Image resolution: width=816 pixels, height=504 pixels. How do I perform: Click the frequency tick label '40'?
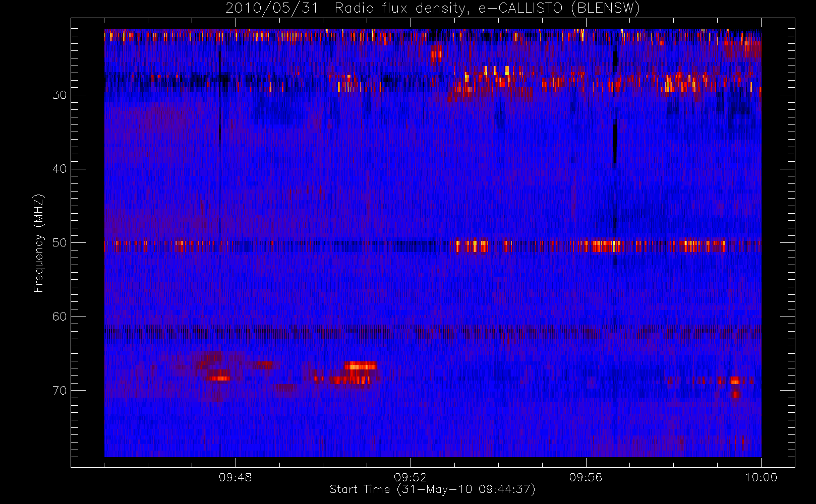pos(60,169)
